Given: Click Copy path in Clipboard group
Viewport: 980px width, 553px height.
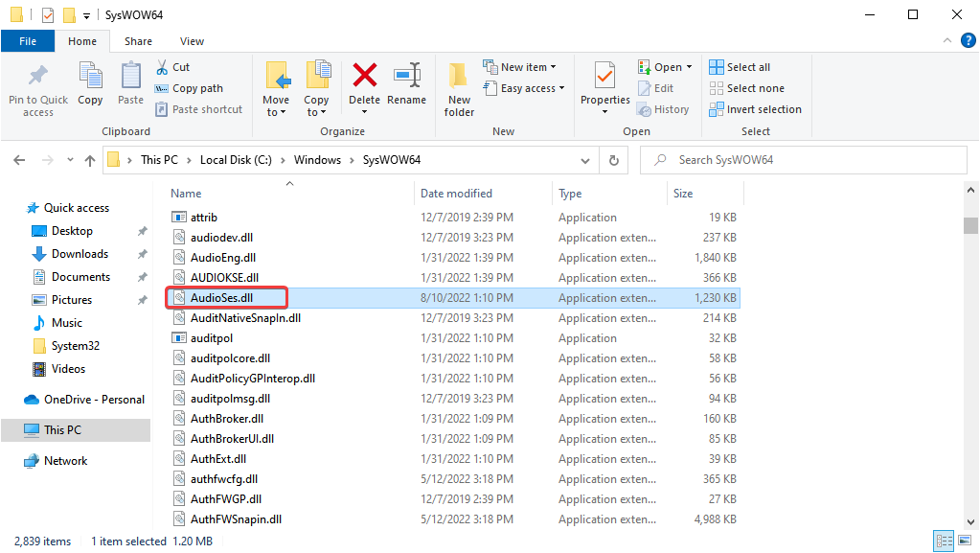Looking at the screenshot, I should point(190,88).
